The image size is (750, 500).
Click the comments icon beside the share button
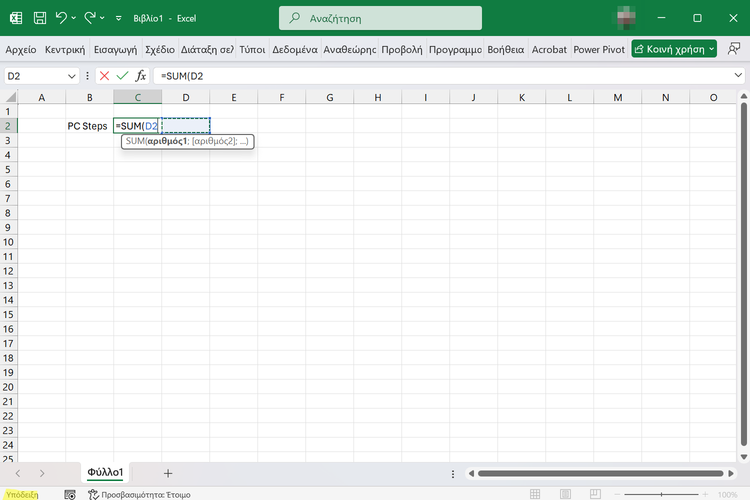point(734,49)
